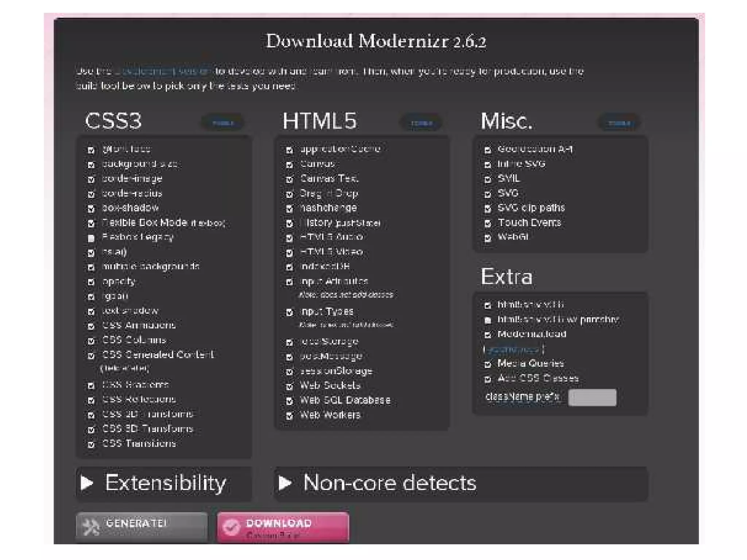Open the Development version link

click(x=163, y=71)
